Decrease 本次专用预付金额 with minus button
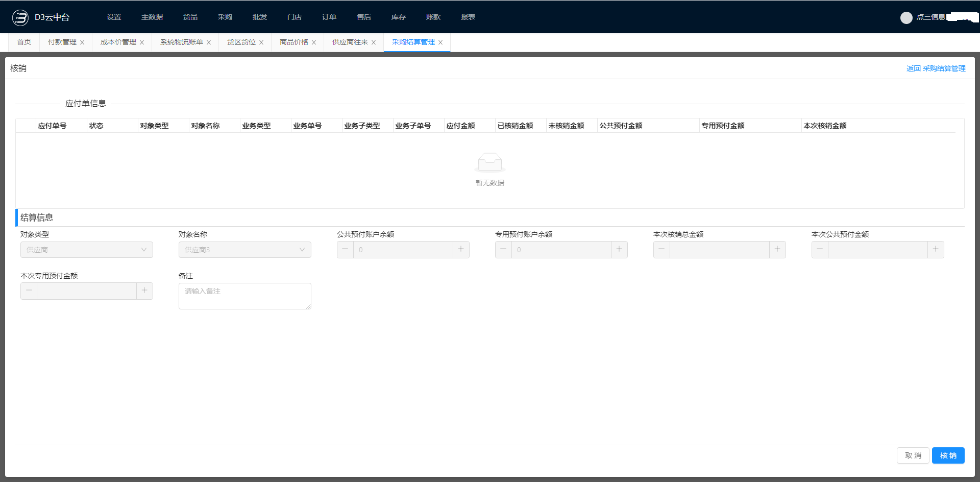This screenshot has height=482, width=980. (29, 291)
